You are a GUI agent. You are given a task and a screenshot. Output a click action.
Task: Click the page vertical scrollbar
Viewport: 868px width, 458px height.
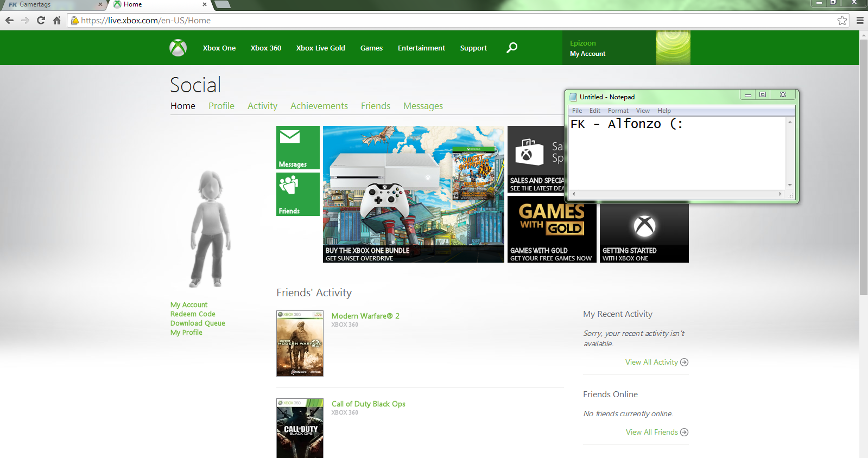tap(864, 244)
